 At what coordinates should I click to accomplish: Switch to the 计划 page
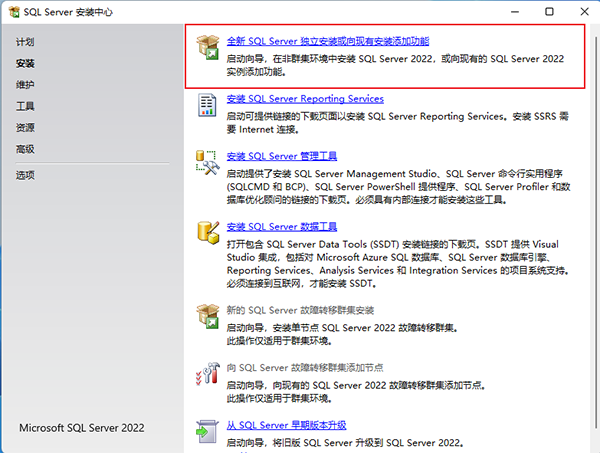[25, 42]
